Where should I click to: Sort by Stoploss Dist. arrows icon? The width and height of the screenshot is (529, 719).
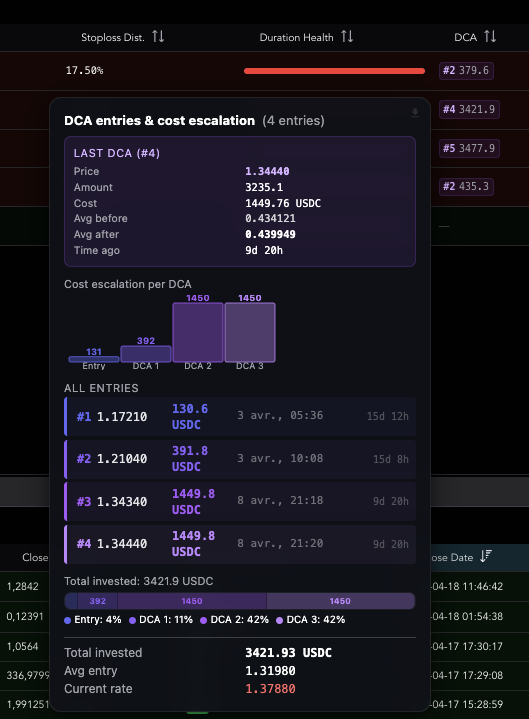pos(158,36)
